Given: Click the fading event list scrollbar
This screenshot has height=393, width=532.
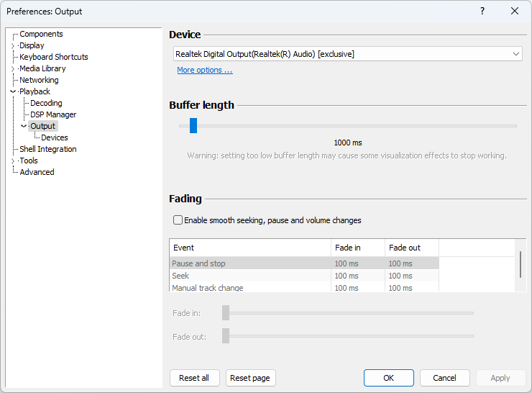Looking at the screenshot, I should [520, 265].
